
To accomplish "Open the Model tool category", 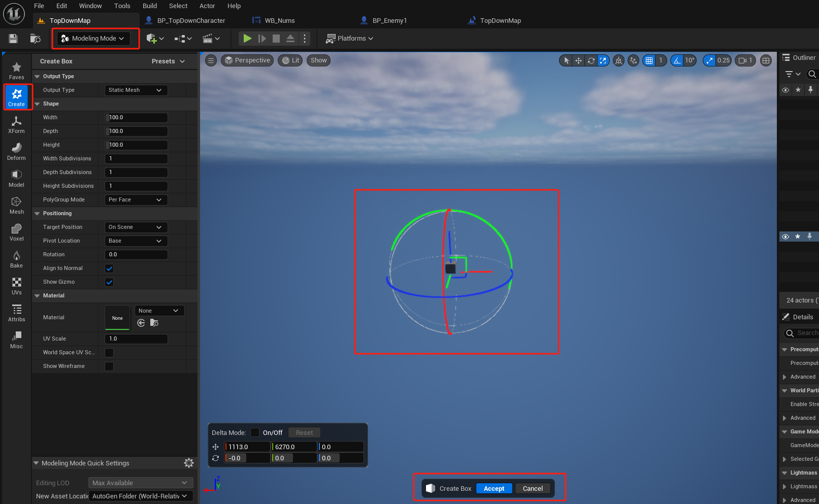I will 16,178.
